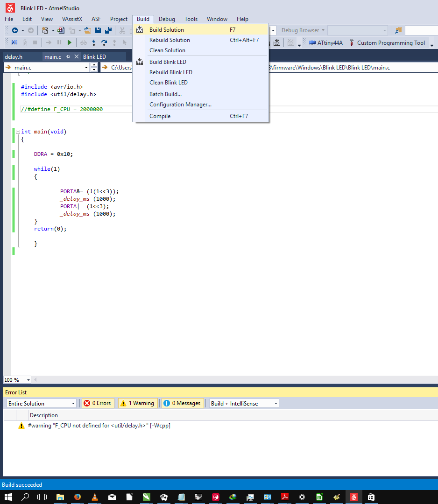Viewport: 438px width, 504px height.
Task: Expand build toolbar overflow options arrow
Action: click(x=299, y=44)
